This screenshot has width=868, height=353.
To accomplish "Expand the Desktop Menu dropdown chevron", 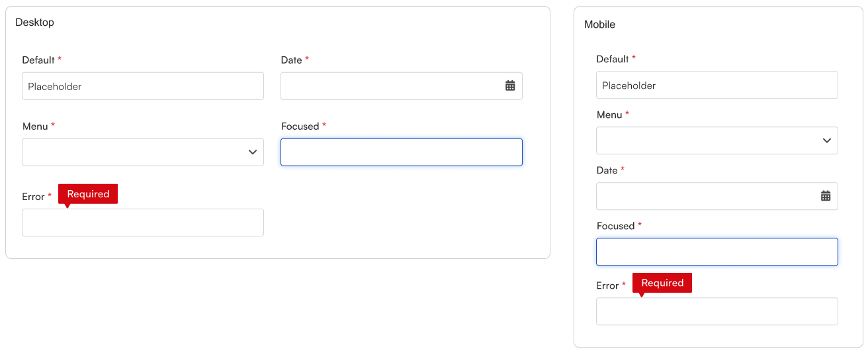I will click(x=253, y=152).
